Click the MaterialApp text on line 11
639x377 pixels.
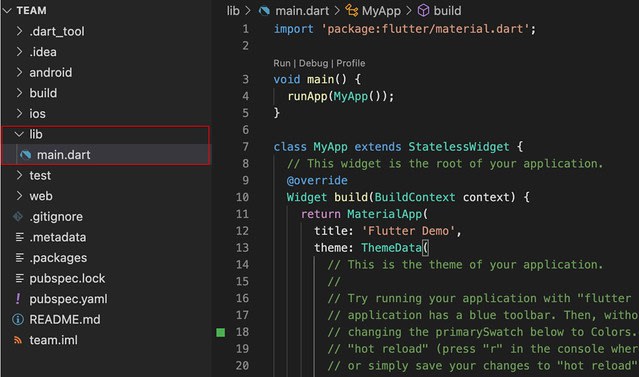coord(385,214)
